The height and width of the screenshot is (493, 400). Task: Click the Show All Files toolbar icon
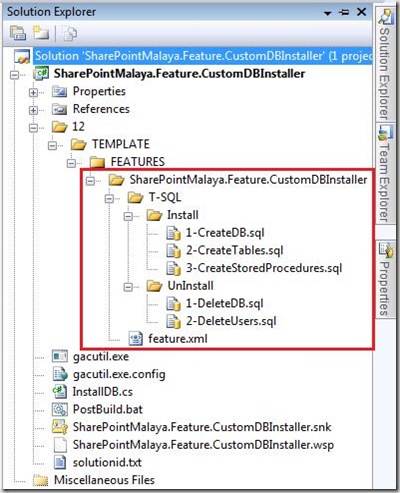[41, 33]
